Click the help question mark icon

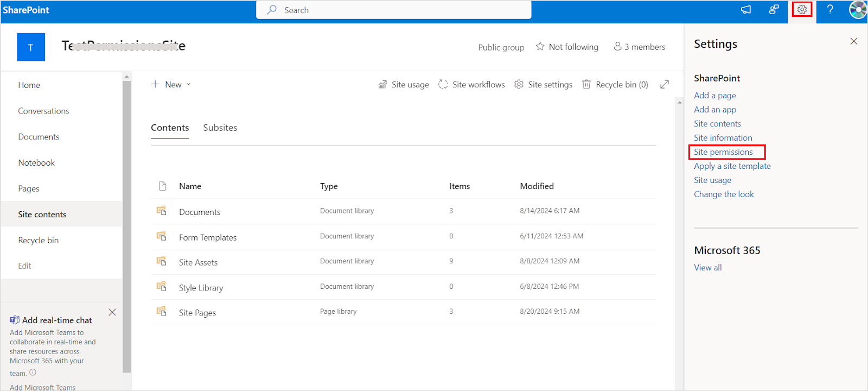[829, 10]
